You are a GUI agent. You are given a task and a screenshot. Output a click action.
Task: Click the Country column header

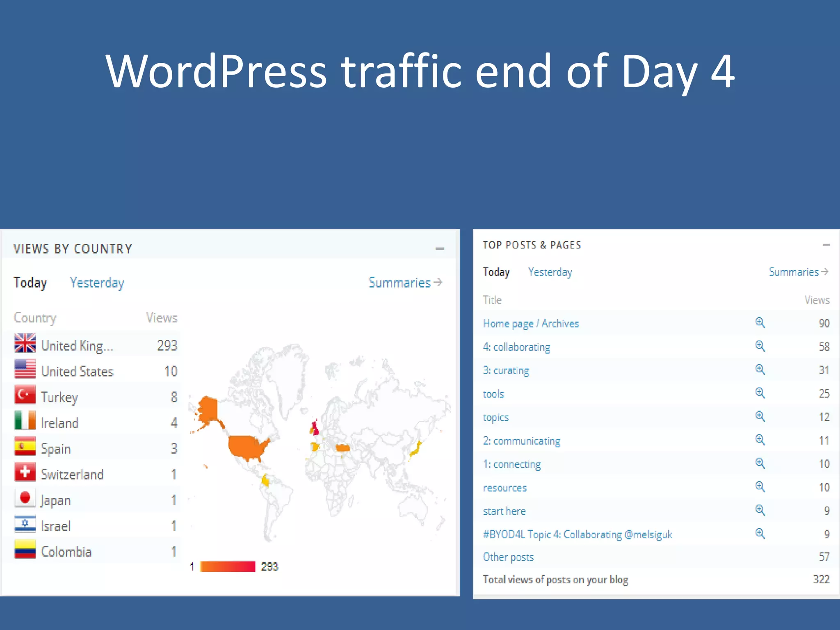tap(35, 318)
